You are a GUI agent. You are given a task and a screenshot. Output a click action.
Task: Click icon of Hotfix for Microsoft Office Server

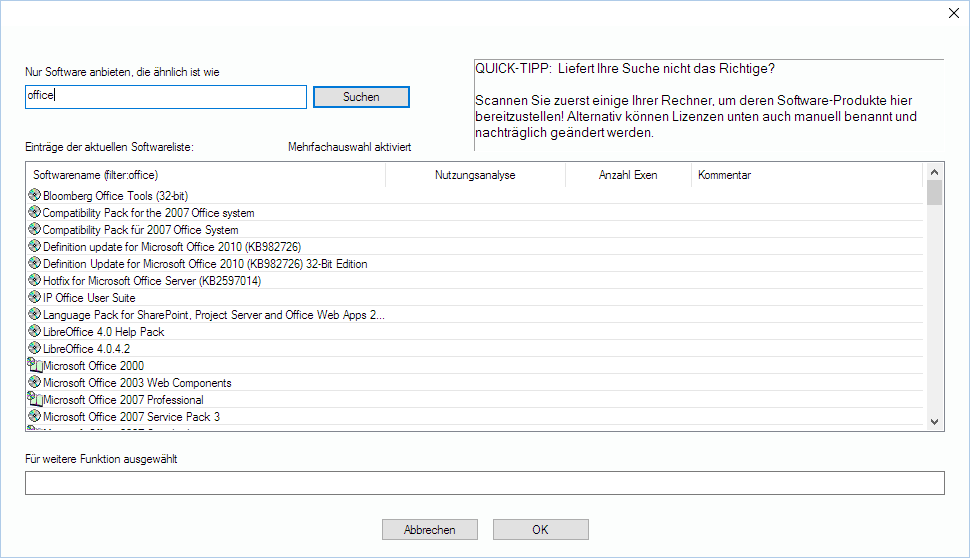coord(35,280)
